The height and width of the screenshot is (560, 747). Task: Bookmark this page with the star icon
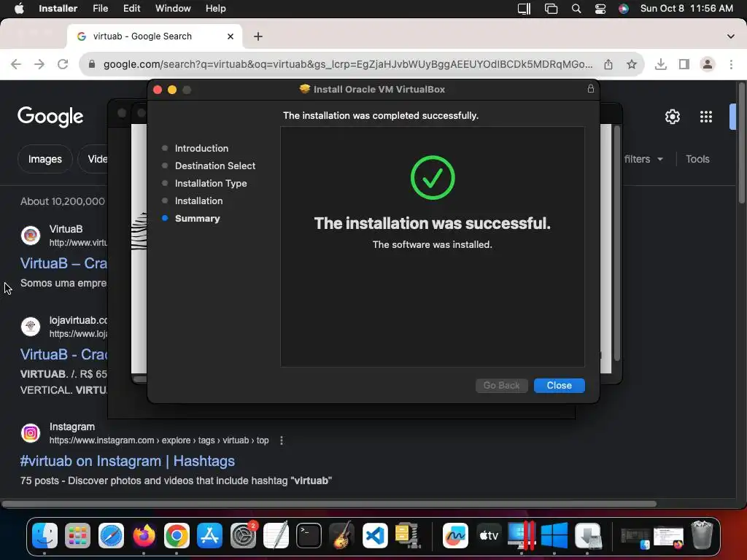pos(632,64)
